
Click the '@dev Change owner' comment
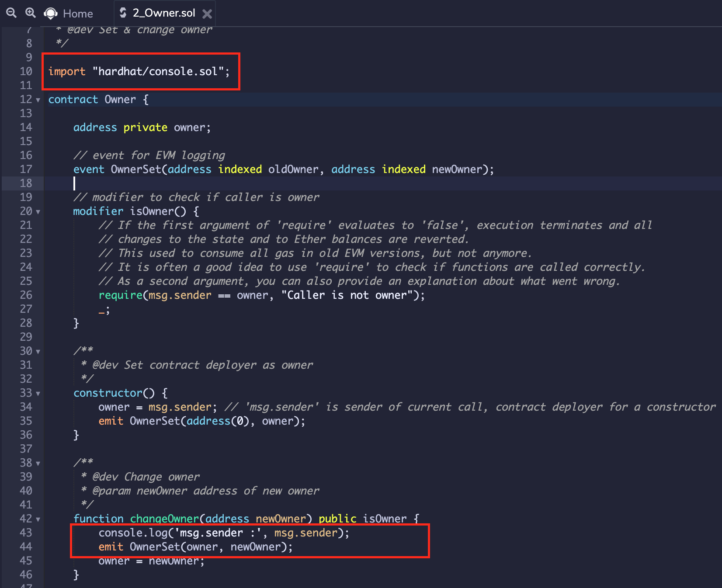(x=146, y=477)
